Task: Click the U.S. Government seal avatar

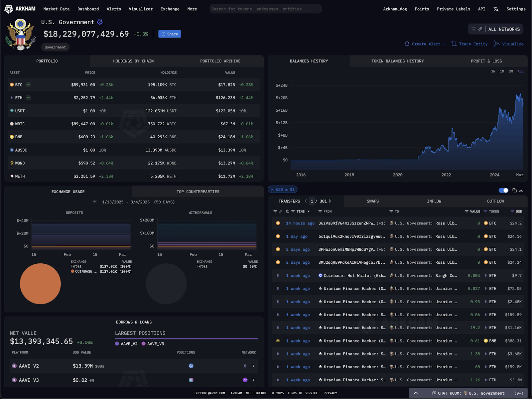Action: tap(21, 34)
